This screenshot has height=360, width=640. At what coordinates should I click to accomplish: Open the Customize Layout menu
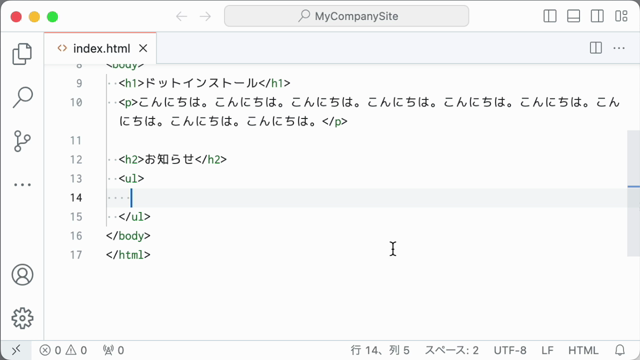coord(621,16)
